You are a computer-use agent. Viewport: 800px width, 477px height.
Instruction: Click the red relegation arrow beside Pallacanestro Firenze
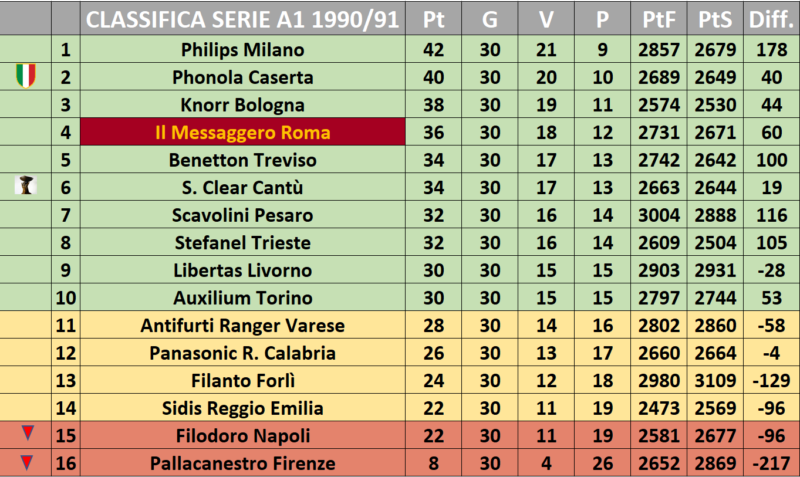pos(27,462)
